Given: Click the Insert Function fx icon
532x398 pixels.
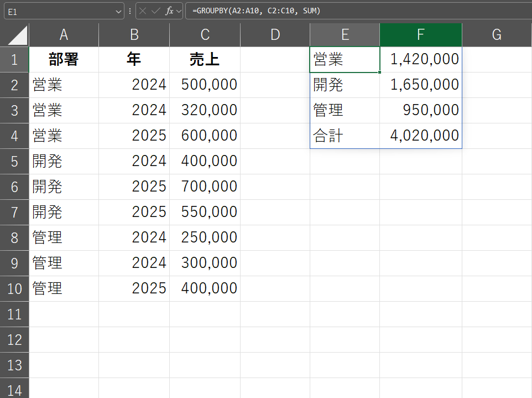Looking at the screenshot, I should tap(170, 11).
